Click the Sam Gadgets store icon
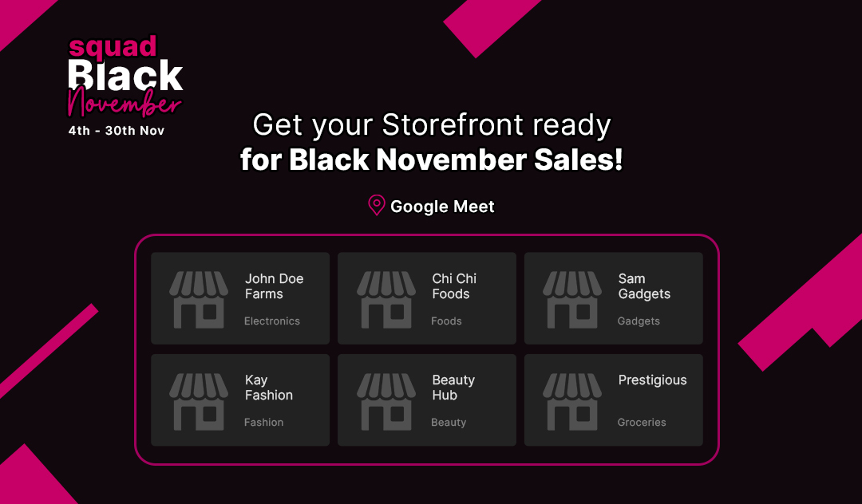This screenshot has width=862, height=504. pos(572,299)
